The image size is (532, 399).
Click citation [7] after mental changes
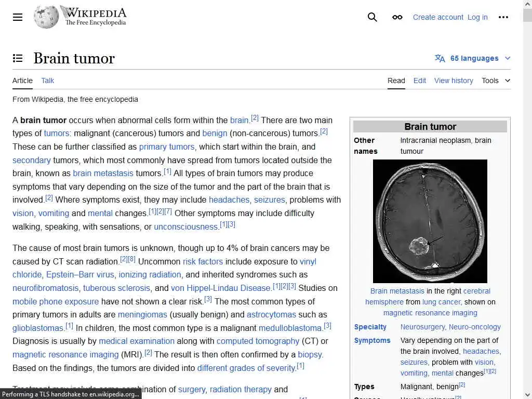(168, 211)
